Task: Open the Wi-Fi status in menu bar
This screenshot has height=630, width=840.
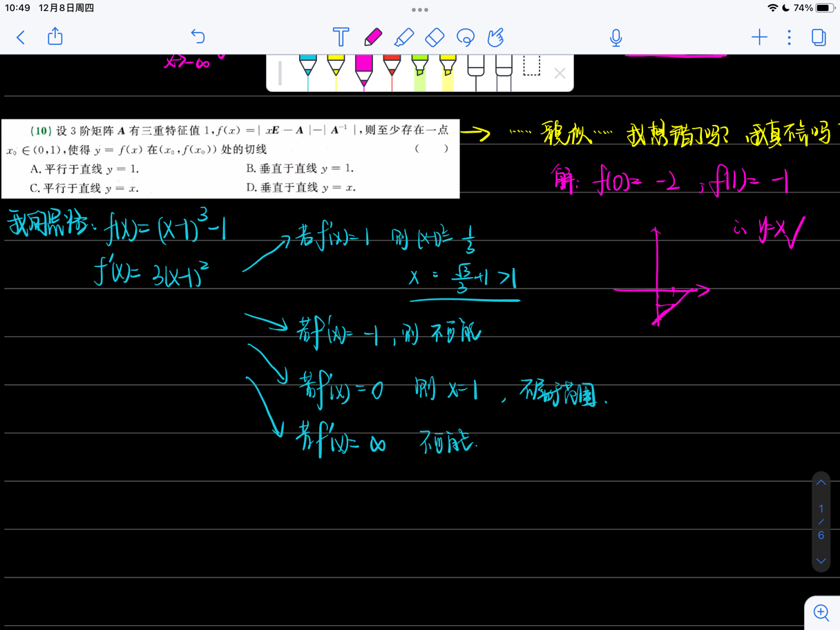Action: pos(773,9)
